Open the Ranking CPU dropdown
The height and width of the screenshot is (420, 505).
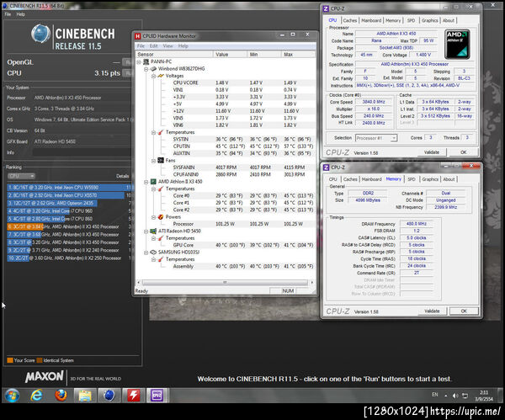pyautogui.click(x=21, y=176)
